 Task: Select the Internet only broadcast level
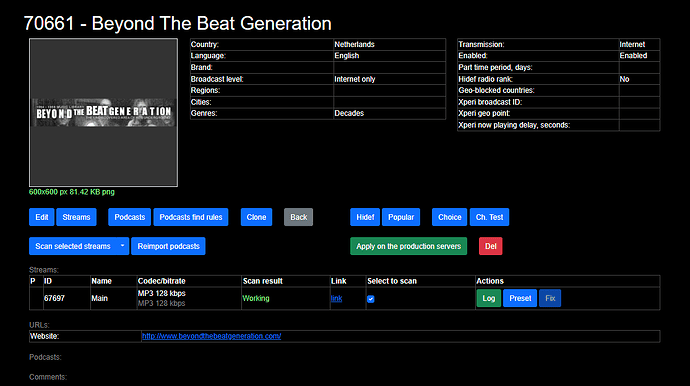[355, 79]
